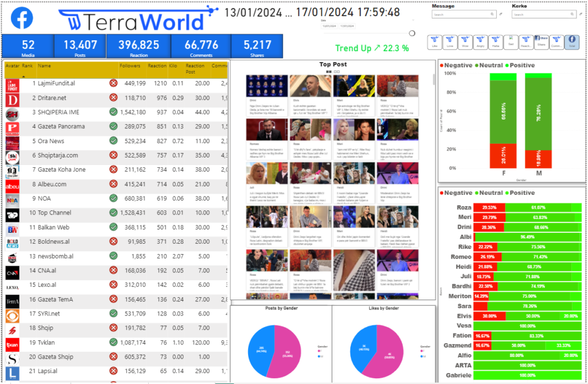
Task: Select the Share filter button
Action: point(541,42)
